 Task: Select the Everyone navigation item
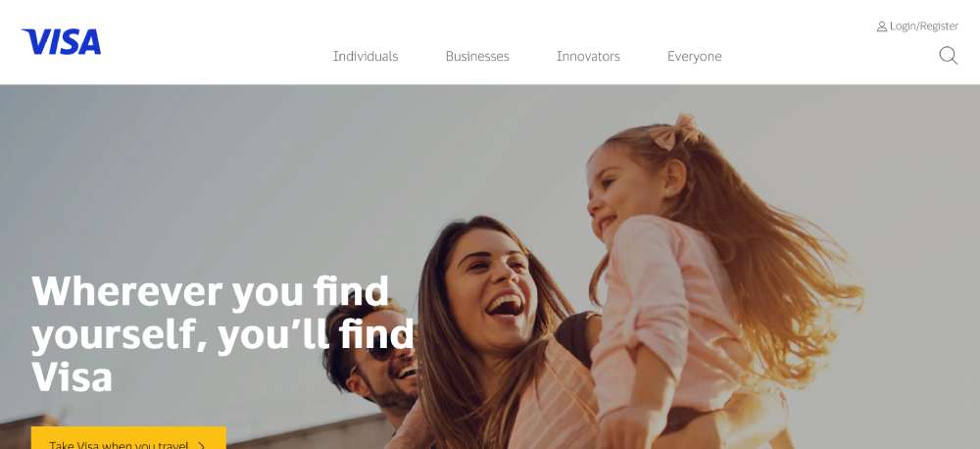[x=695, y=56]
